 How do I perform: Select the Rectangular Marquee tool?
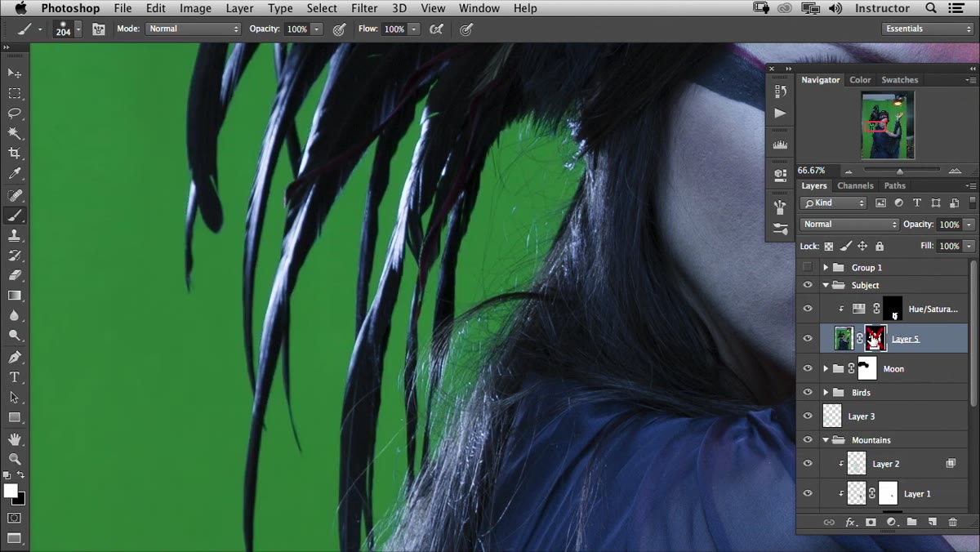[15, 94]
